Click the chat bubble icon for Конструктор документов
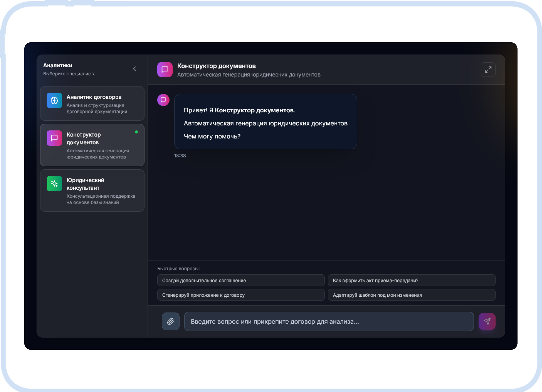The height and width of the screenshot is (392, 542). point(54,138)
